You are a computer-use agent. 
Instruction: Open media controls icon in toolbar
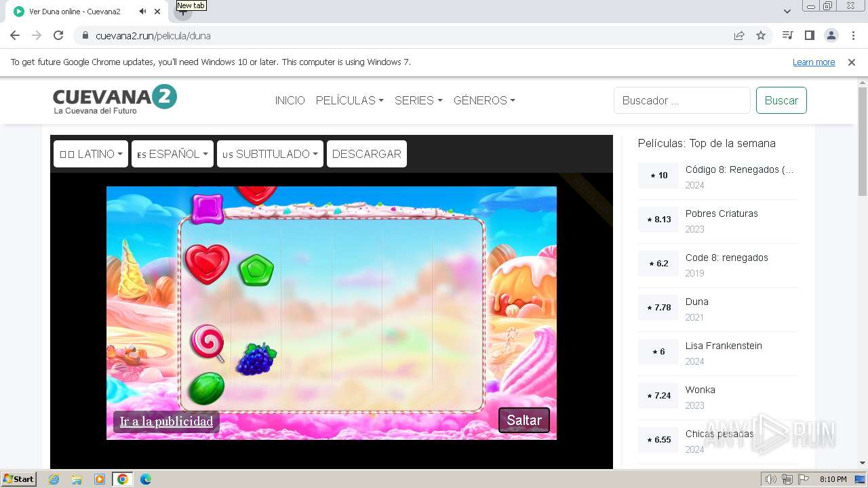point(787,35)
